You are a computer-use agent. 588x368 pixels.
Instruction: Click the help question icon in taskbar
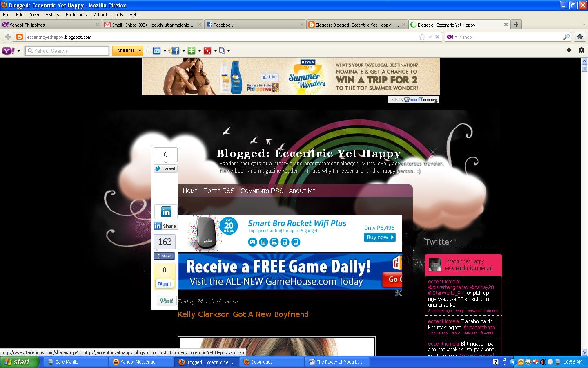[x=495, y=362]
